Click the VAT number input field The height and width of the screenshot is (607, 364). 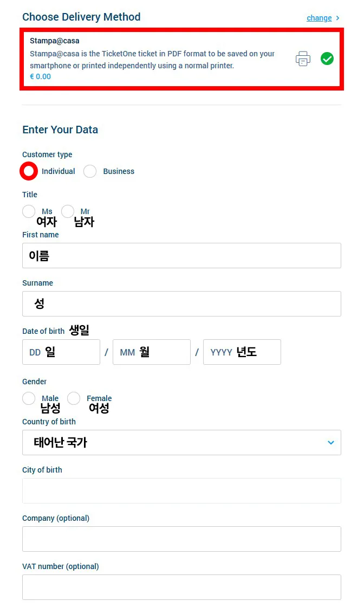(181, 587)
